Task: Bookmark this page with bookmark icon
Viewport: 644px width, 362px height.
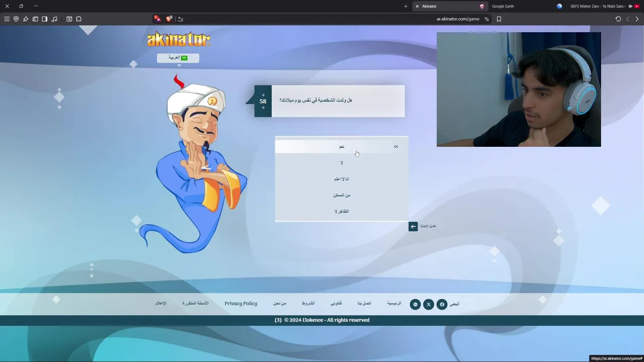Action: click(x=499, y=19)
